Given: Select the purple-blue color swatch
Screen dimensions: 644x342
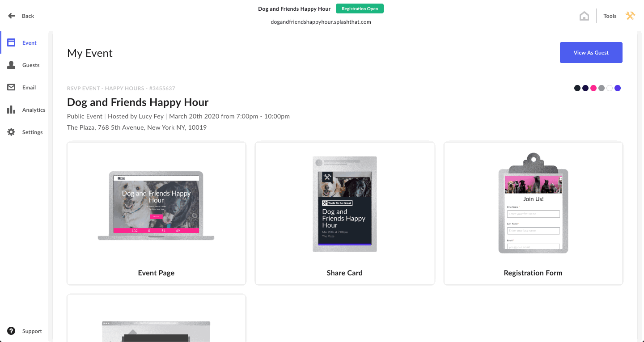Looking at the screenshot, I should click(618, 88).
